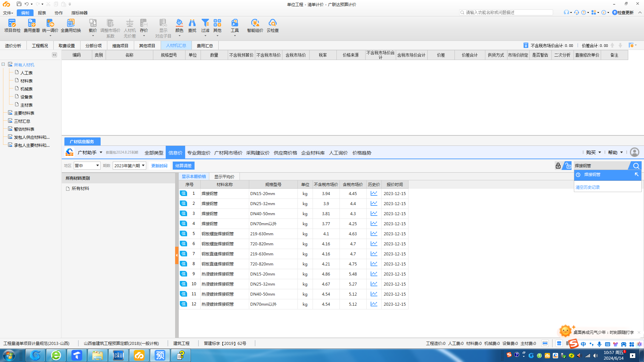Open the 协作 ribbon tab
The width and height of the screenshot is (644, 362).
pos(59,13)
